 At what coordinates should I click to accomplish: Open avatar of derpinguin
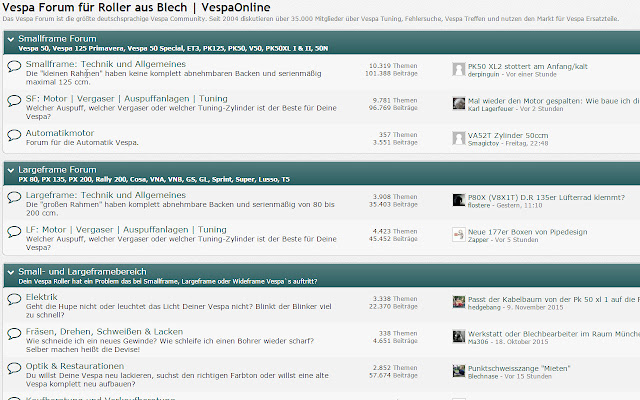point(459,69)
